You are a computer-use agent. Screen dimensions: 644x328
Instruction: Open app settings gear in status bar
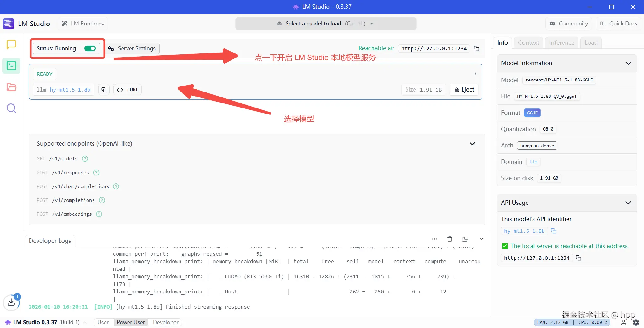click(x=636, y=322)
